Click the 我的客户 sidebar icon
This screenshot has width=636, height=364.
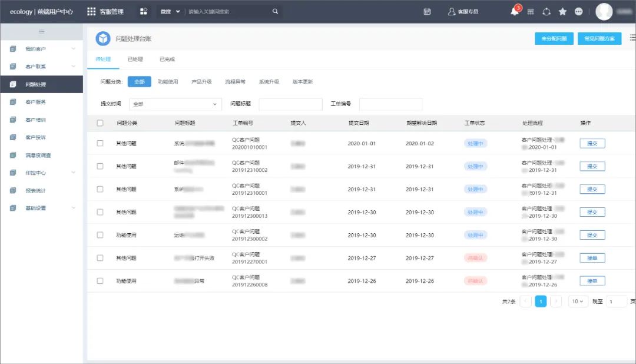click(x=13, y=49)
